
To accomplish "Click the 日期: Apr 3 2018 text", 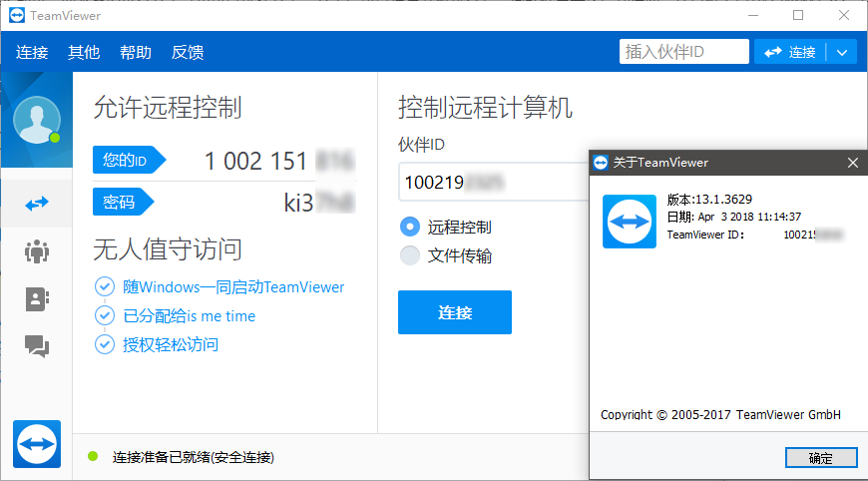I will 734,217.
